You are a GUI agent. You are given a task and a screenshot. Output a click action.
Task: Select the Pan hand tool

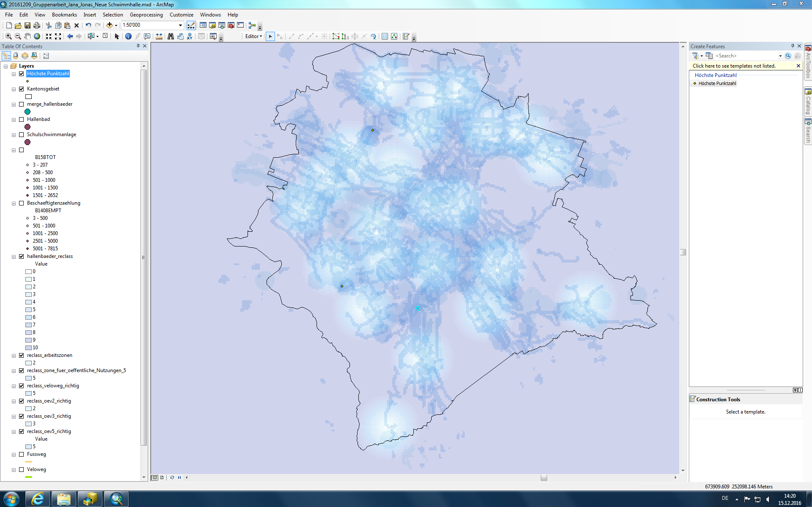(x=28, y=36)
